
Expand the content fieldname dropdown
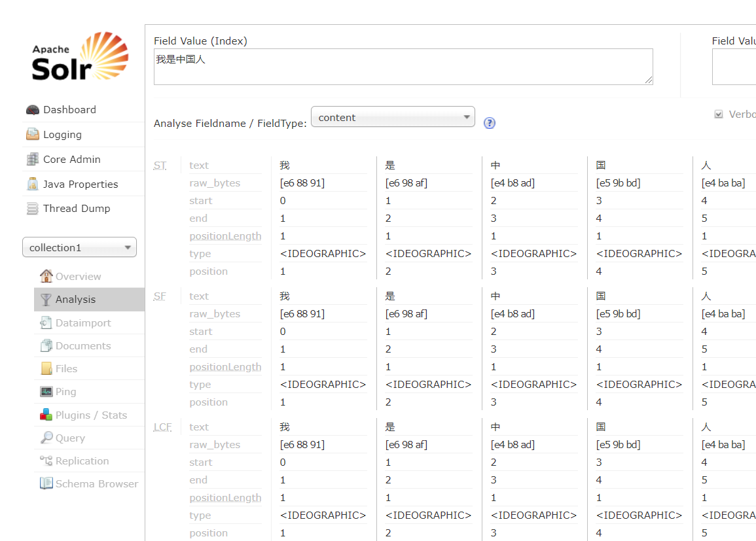click(x=393, y=117)
